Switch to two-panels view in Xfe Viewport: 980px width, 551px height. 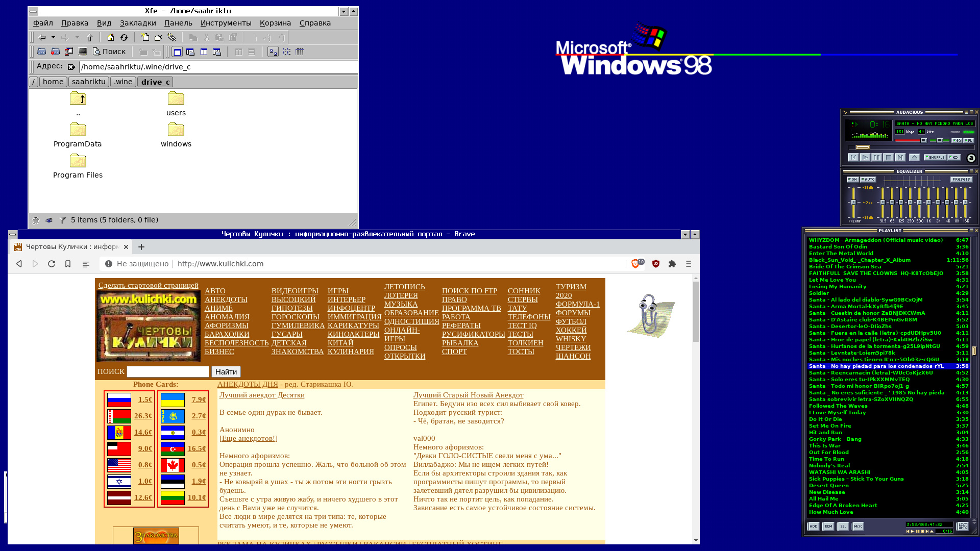click(x=204, y=52)
